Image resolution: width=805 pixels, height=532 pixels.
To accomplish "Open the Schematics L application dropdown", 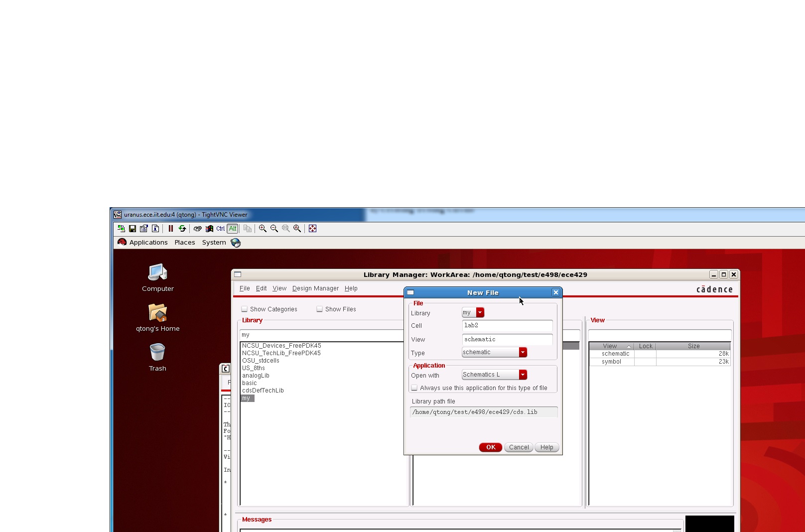I will point(523,374).
